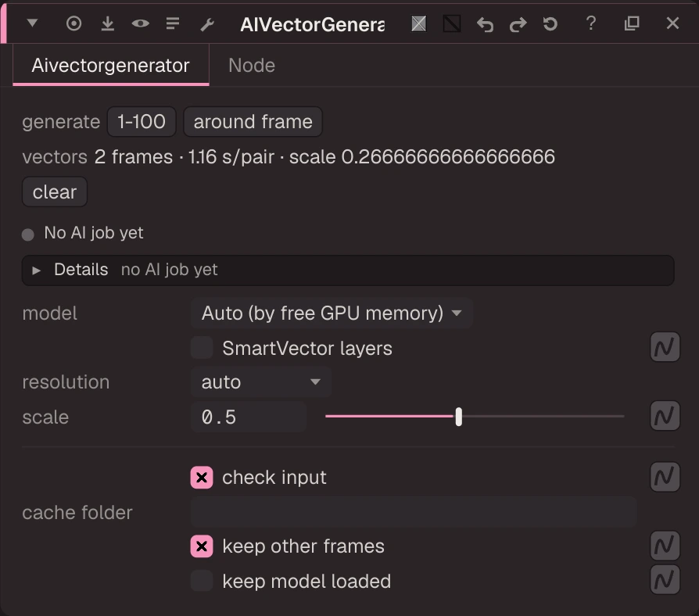699x616 pixels.
Task: Expand the Details disclosure triangle
Action: [37, 270]
